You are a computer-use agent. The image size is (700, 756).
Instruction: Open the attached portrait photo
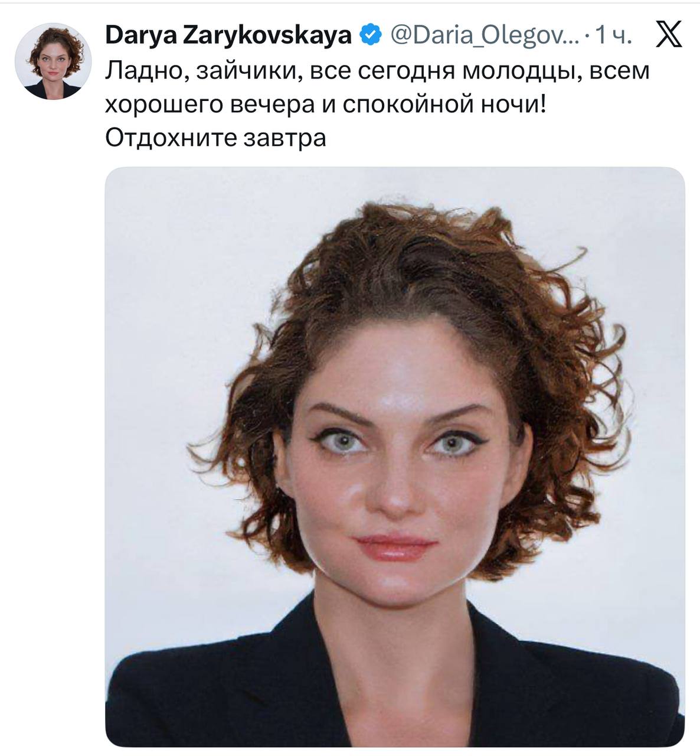395,457
